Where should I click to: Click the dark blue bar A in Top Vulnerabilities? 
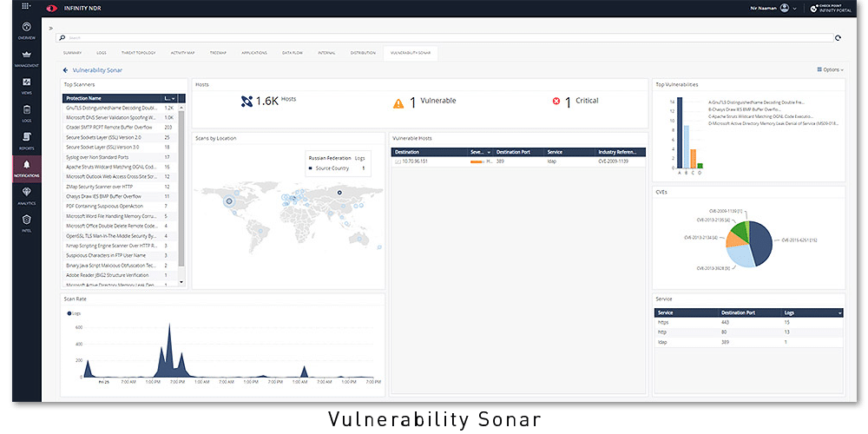click(x=680, y=133)
